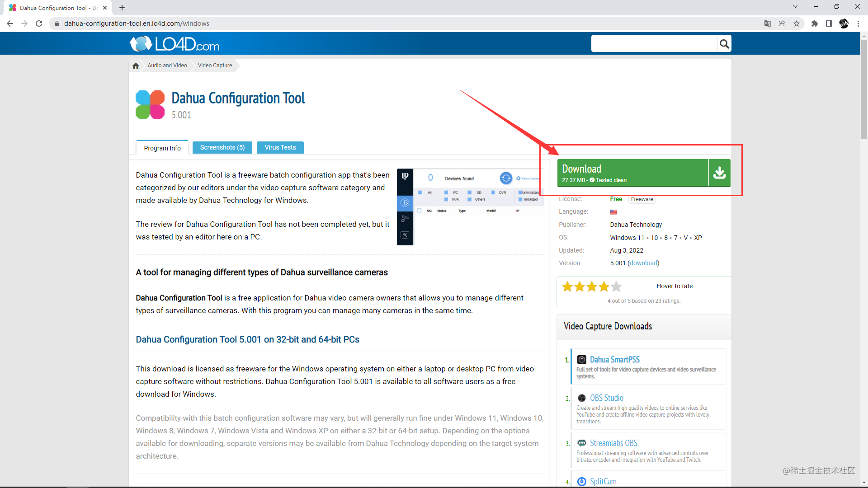Click the scrollbar down arrow
Image resolution: width=868 pixels, height=488 pixels.
tap(864, 483)
